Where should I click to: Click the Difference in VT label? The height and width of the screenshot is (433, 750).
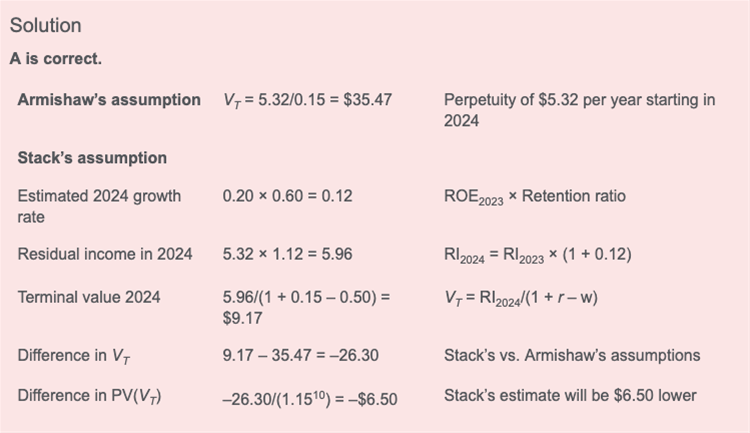(x=74, y=356)
